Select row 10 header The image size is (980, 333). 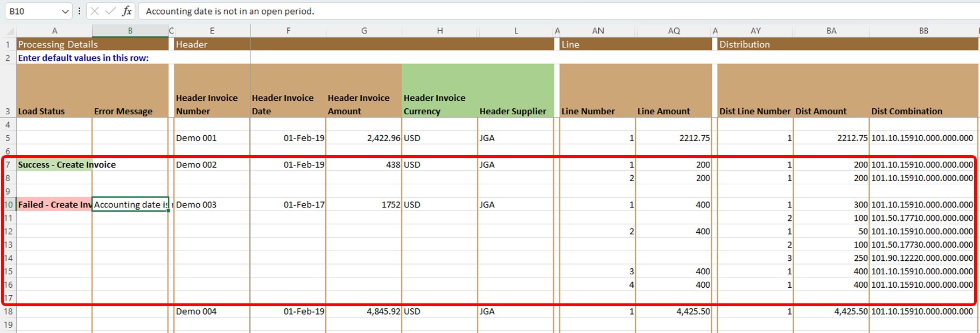tap(8, 205)
